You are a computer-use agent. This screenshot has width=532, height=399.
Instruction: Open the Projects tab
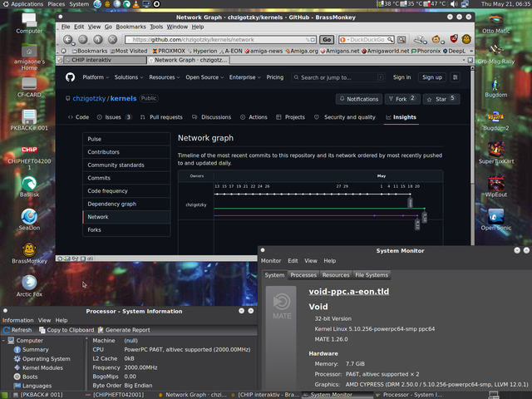[x=290, y=117]
